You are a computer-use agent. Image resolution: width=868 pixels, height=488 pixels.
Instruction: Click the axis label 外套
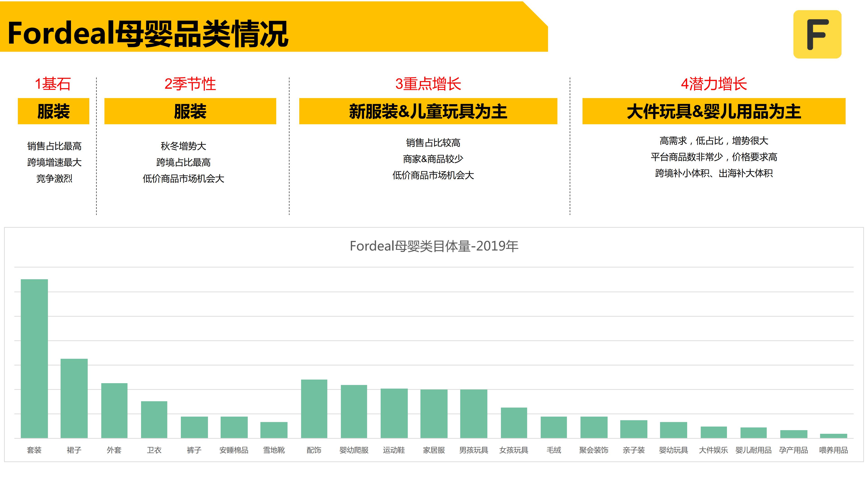tap(114, 450)
